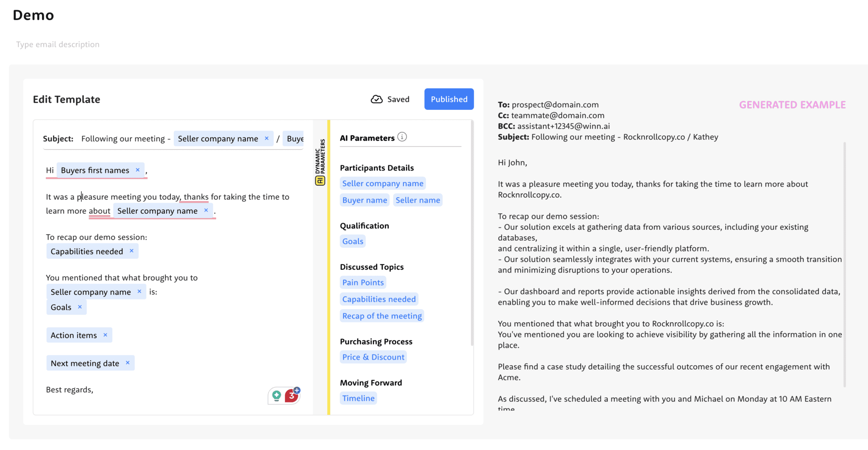Screen dimensions: 868x450
Task: Remove the Goals chip from the template body
Action: pyautogui.click(x=80, y=307)
